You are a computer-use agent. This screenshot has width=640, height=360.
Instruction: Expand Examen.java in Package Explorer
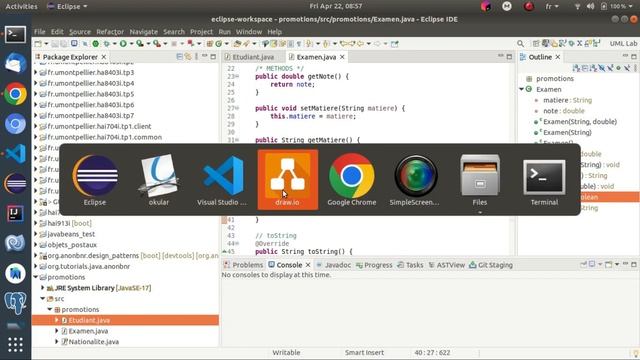pos(57,331)
